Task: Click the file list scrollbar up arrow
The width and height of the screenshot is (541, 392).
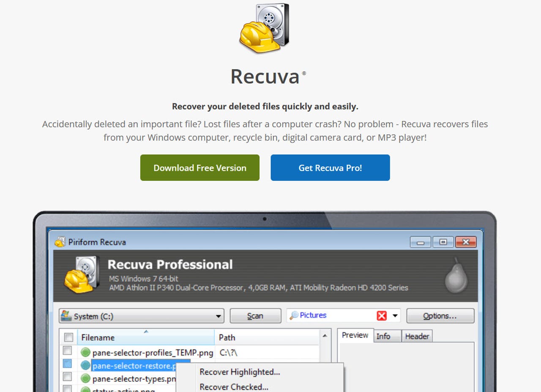Action: click(325, 336)
